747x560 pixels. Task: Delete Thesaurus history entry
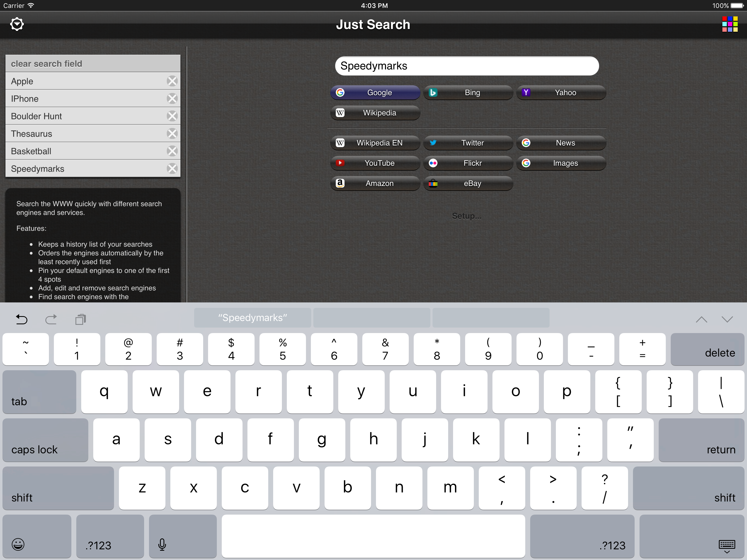[x=172, y=134]
